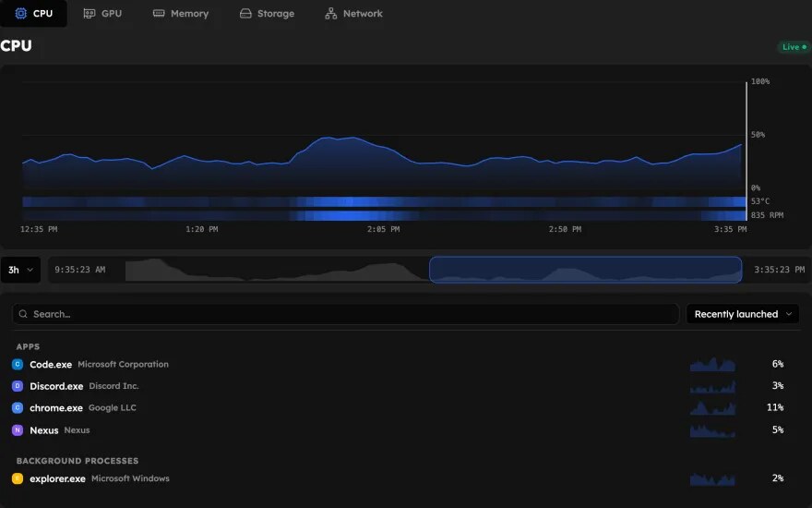Click the Live status badge

click(x=794, y=47)
